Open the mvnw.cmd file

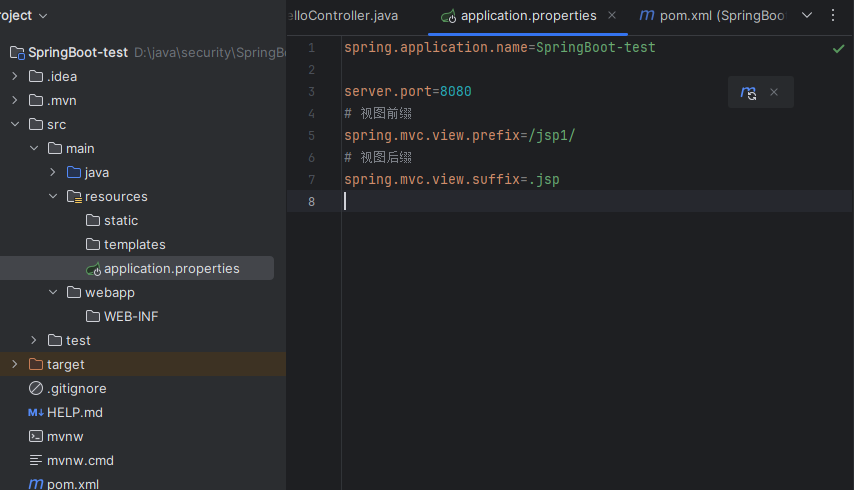pyautogui.click(x=80, y=461)
